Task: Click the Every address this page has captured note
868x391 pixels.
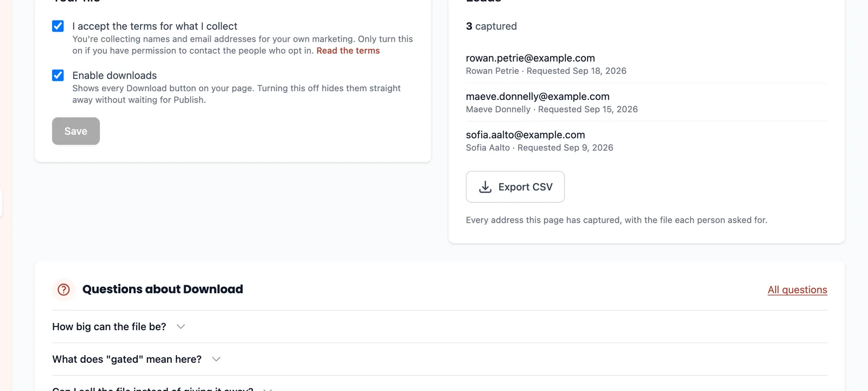Action: click(616, 220)
